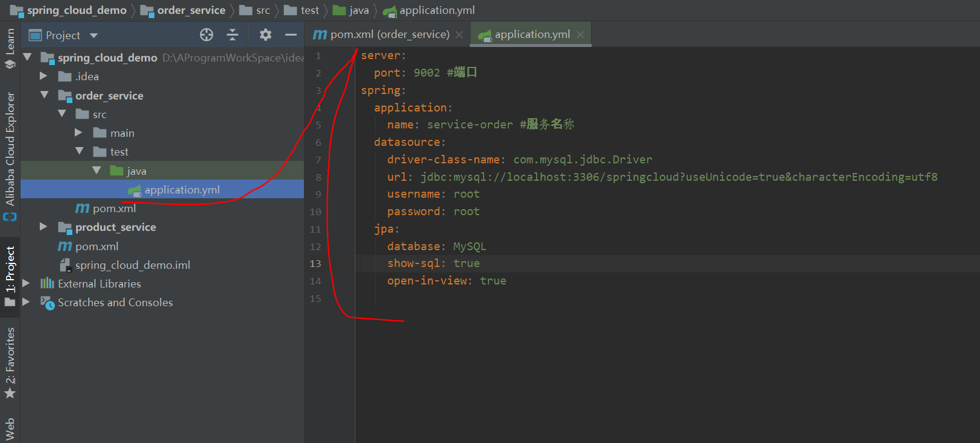Close the pom.xml (order_service) tab
Viewport: 980px width, 443px height.
pyautogui.click(x=459, y=35)
